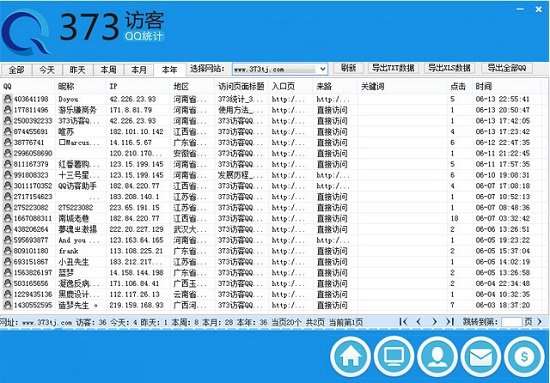Image resolution: width=550 pixels, height=383 pixels.
Task: Open the Home icon at bottom
Action: tap(350, 357)
